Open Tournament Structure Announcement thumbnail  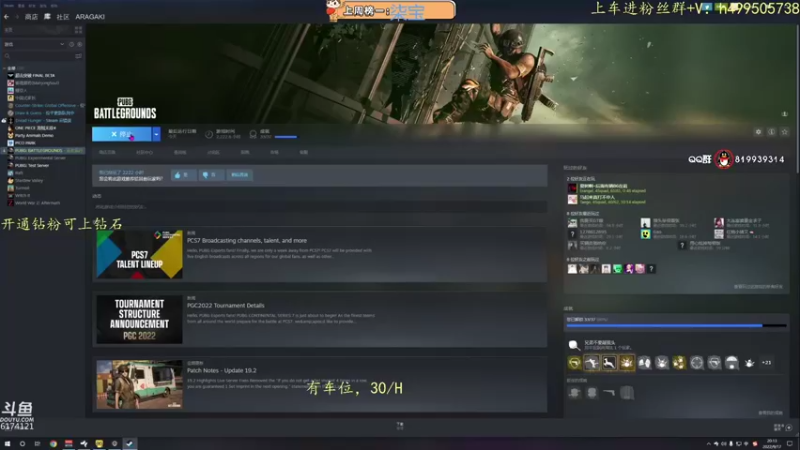(139, 319)
